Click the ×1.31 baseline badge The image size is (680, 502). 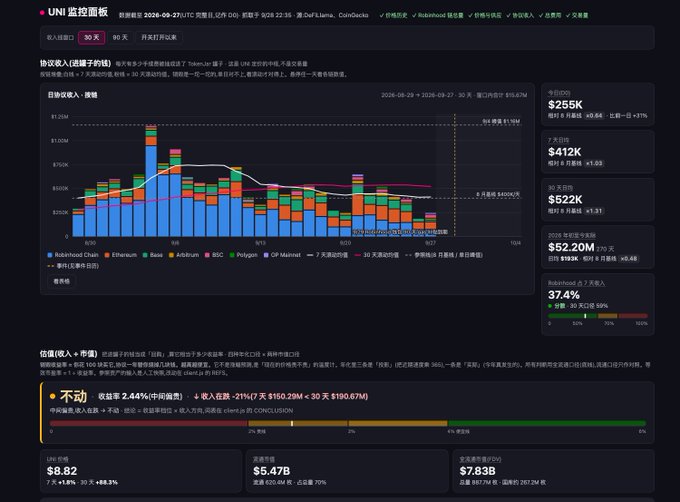(594, 211)
